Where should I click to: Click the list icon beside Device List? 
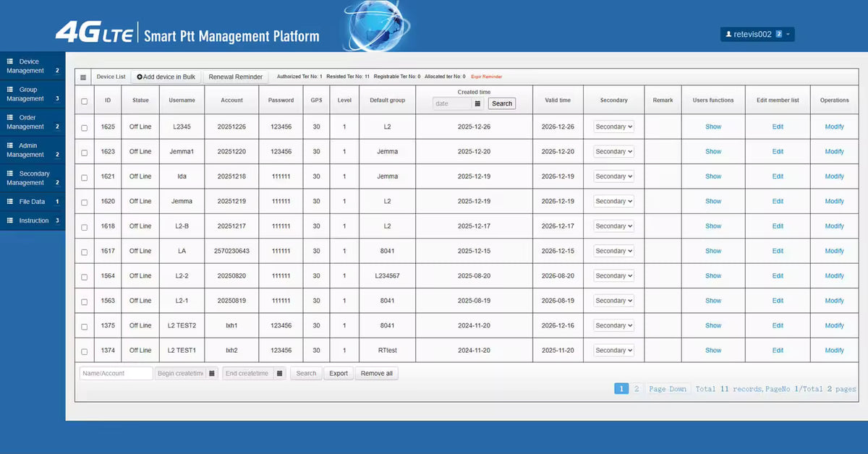point(83,77)
